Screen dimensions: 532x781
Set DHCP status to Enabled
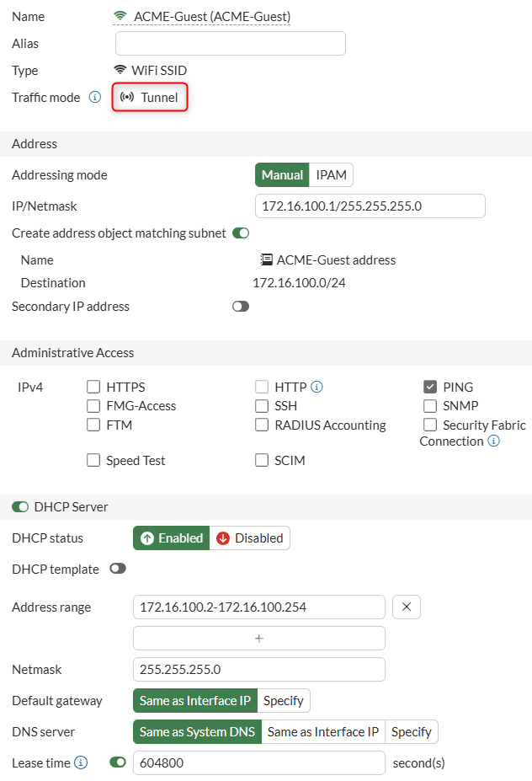point(172,538)
